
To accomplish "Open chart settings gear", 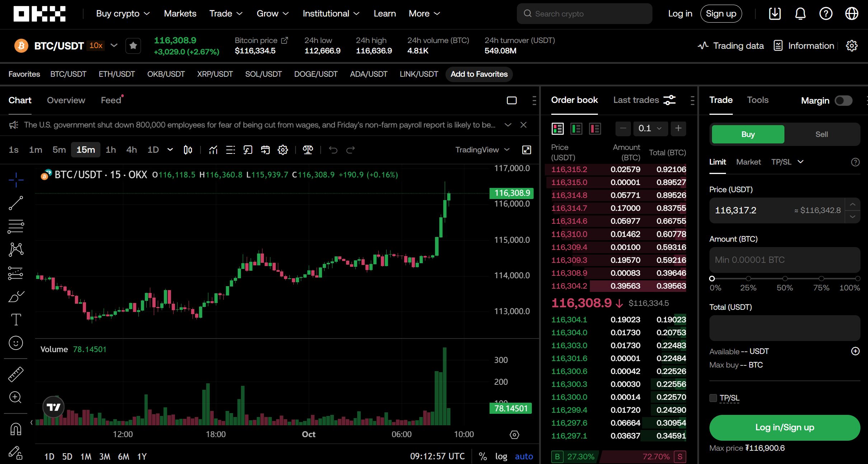I will click(283, 150).
